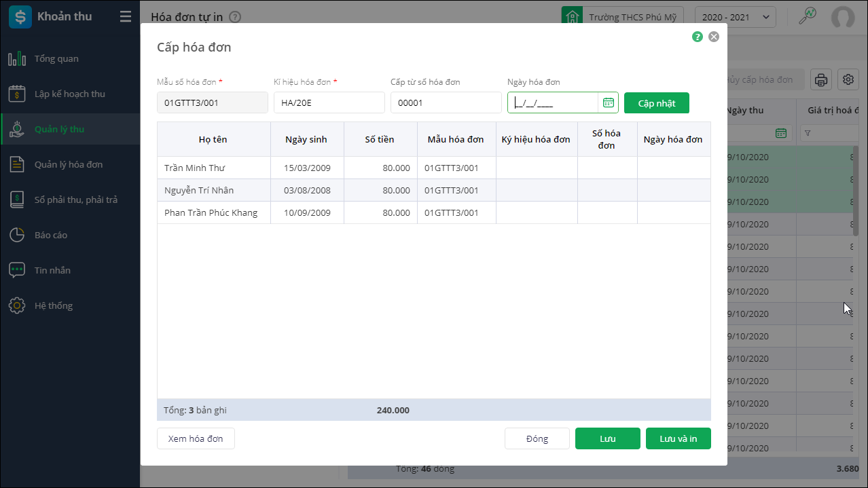Click Họ tên column header

click(x=213, y=139)
